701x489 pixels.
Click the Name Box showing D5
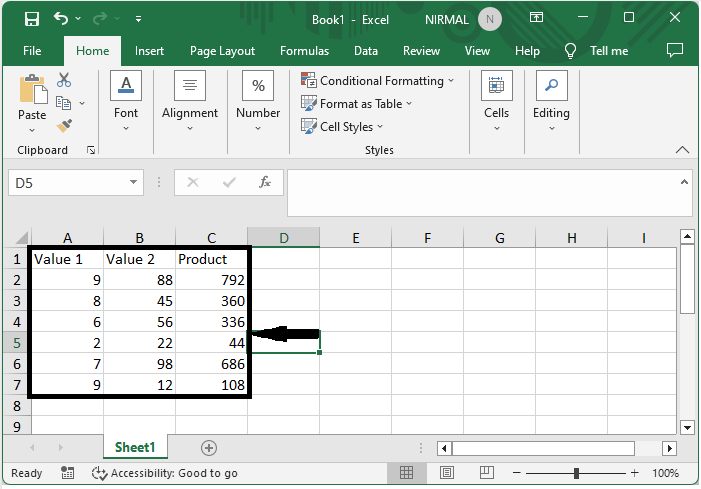67,183
